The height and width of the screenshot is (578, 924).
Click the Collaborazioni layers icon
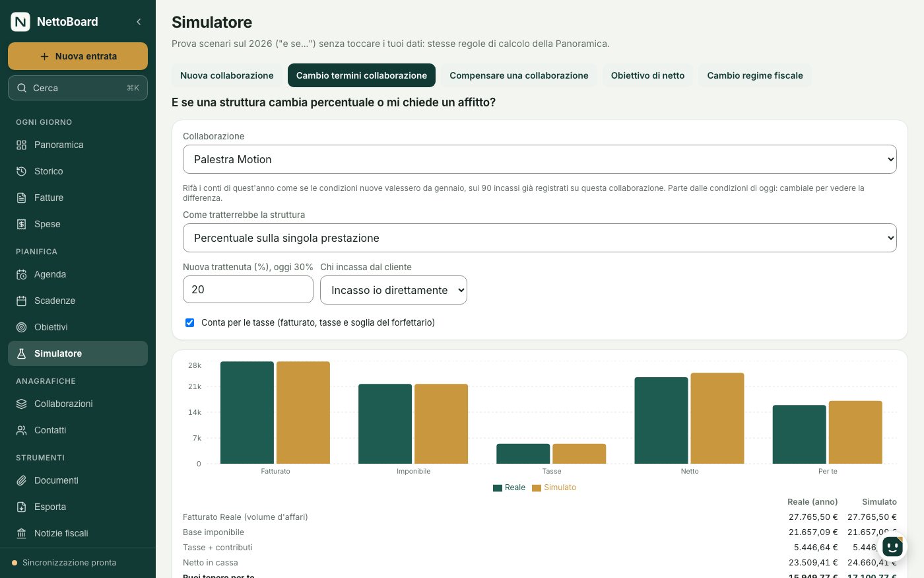tap(21, 404)
